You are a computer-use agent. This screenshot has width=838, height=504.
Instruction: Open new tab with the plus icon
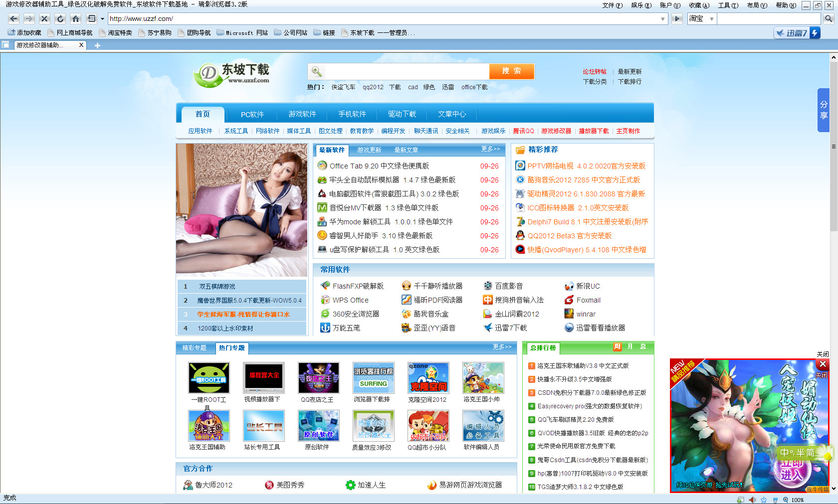(x=97, y=45)
